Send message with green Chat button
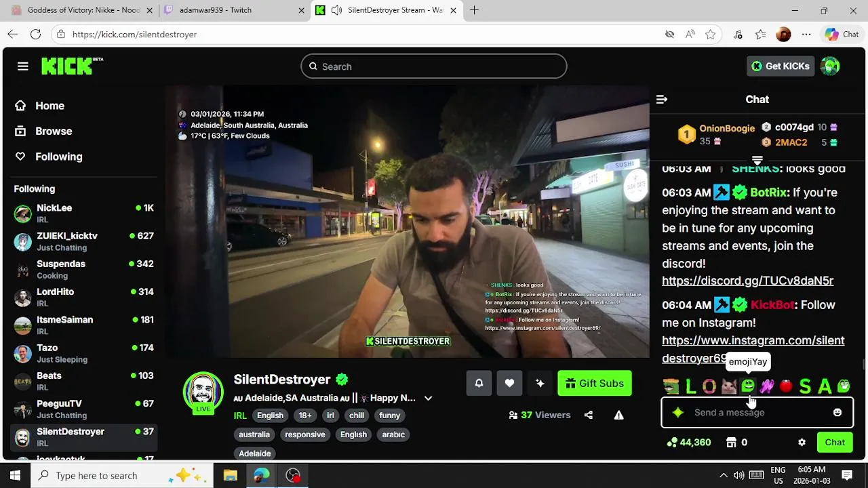This screenshot has width=868, height=488. click(x=835, y=443)
